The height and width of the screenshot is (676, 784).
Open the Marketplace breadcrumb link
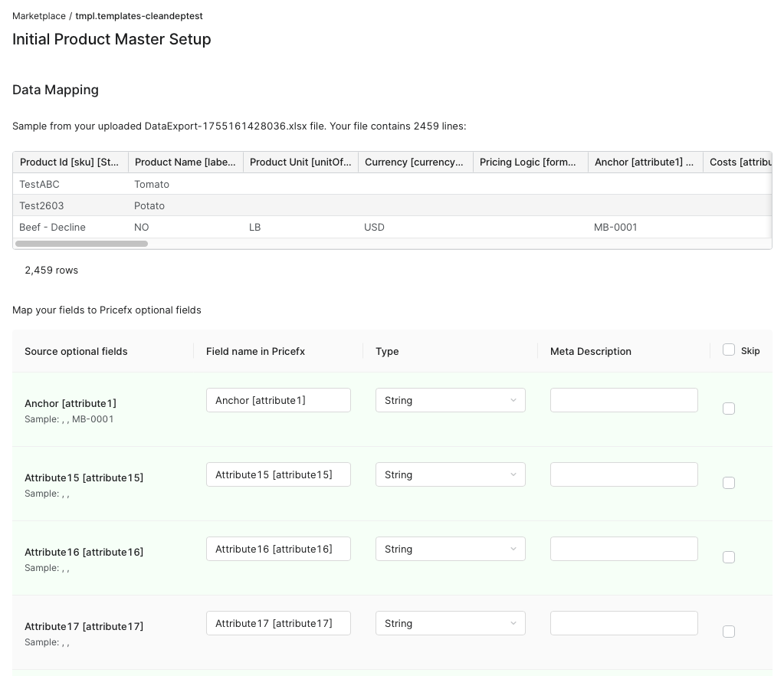(x=38, y=15)
